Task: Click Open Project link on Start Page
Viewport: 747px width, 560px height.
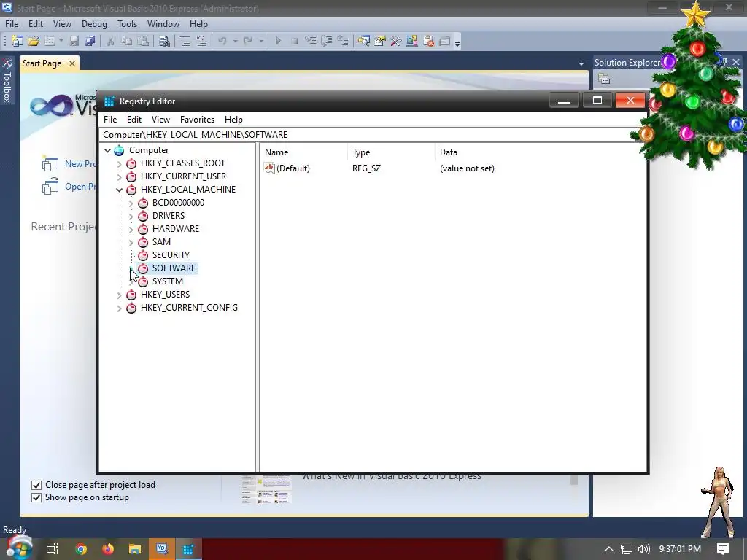Action: pyautogui.click(x=80, y=187)
